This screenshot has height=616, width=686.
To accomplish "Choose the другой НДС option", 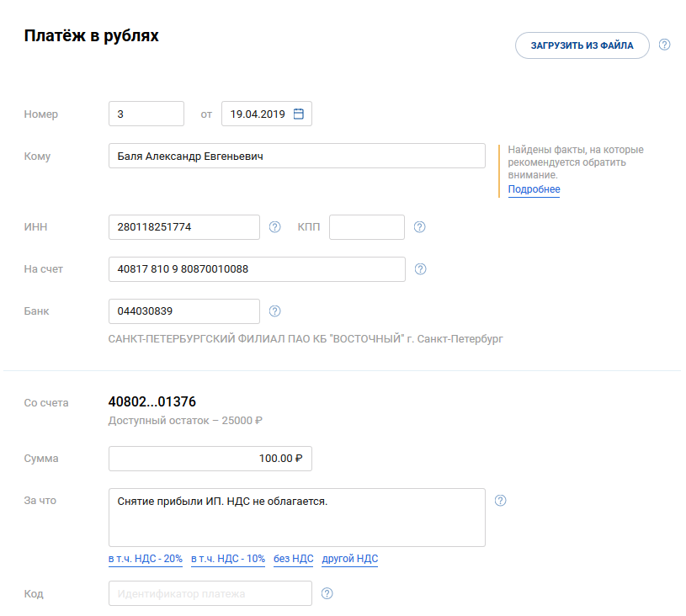I will click(349, 559).
